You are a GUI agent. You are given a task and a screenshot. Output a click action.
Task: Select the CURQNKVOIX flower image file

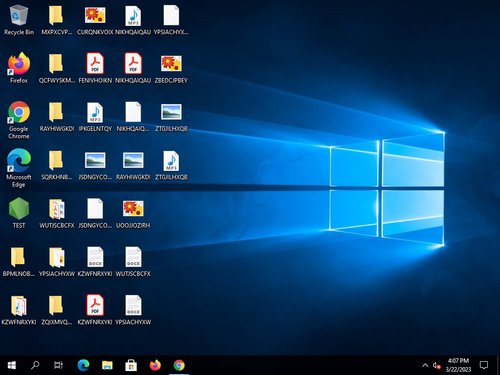click(95, 20)
